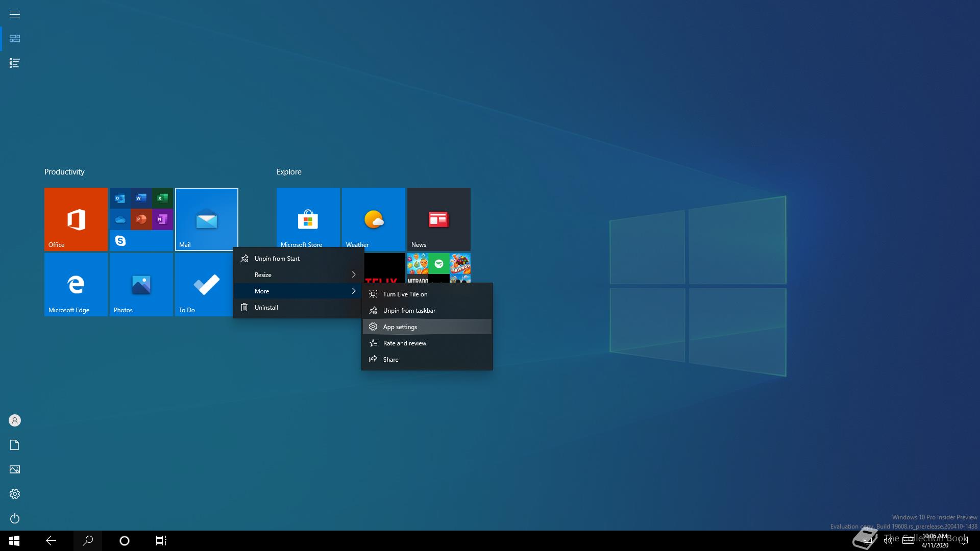Screen dimensions: 980x551
Task: Select the Mail tile
Action: [206, 219]
